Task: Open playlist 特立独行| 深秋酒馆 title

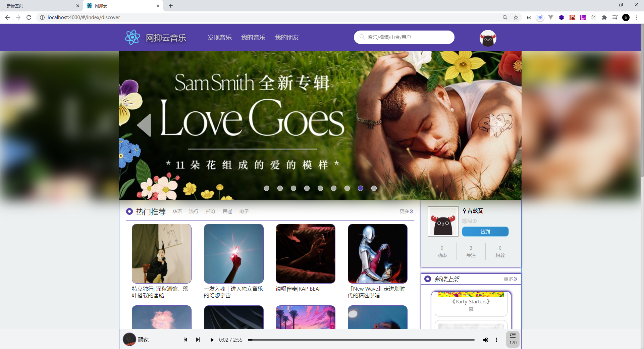Action: coord(160,292)
